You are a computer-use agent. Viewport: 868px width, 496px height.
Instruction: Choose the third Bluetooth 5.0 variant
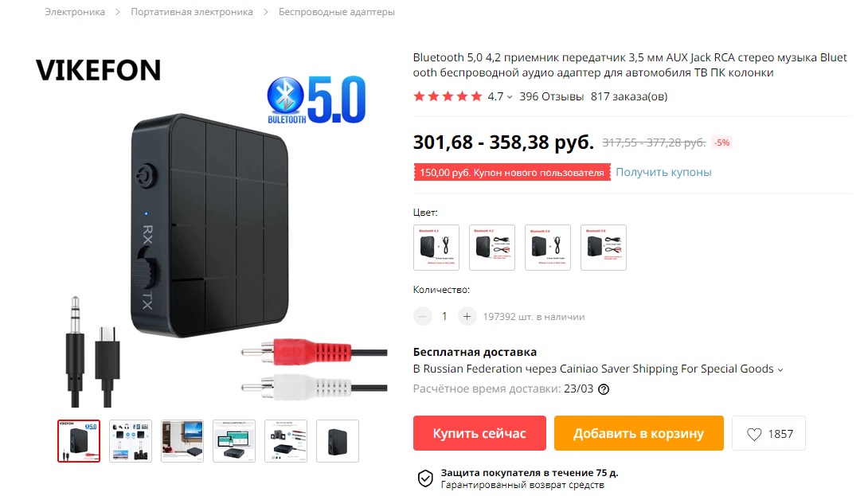548,248
